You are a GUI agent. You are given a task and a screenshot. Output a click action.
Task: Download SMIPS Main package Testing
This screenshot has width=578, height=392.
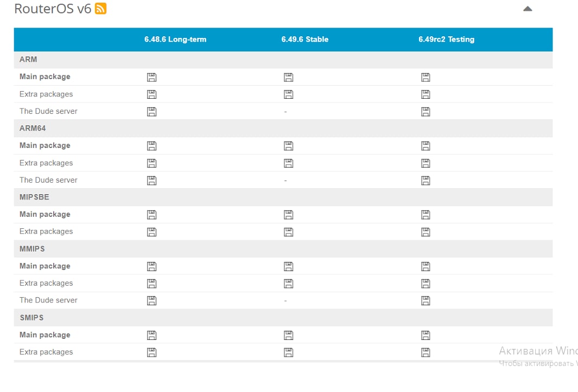click(x=425, y=335)
